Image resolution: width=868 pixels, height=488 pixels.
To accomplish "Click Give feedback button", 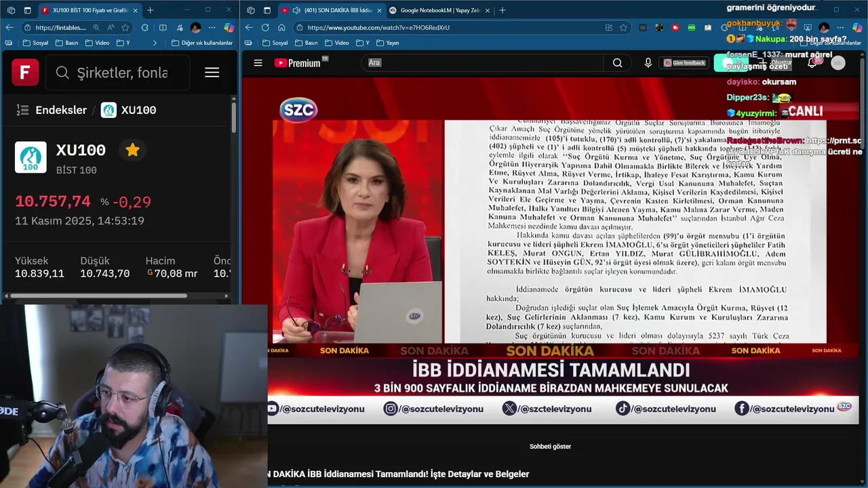I will pos(684,63).
